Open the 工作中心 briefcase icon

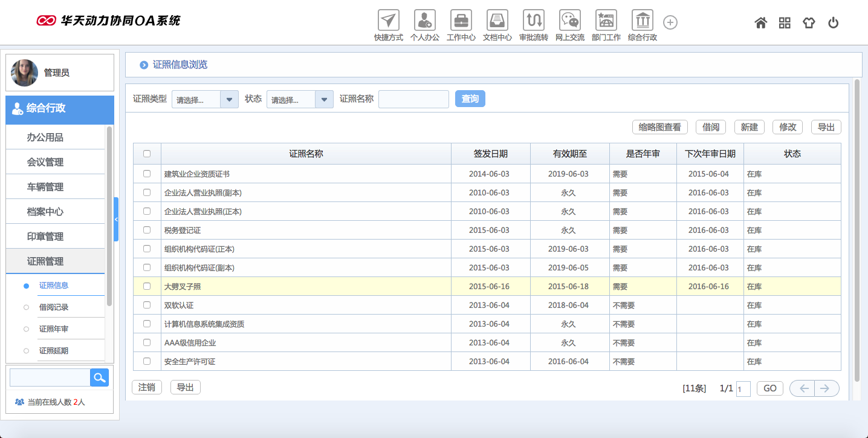[461, 21]
